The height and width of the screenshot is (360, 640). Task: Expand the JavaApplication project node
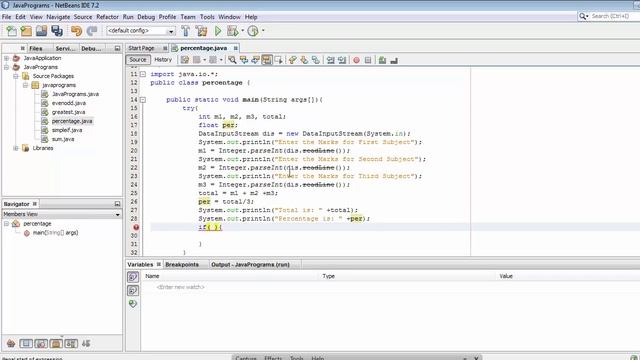pyautogui.click(x=7, y=58)
